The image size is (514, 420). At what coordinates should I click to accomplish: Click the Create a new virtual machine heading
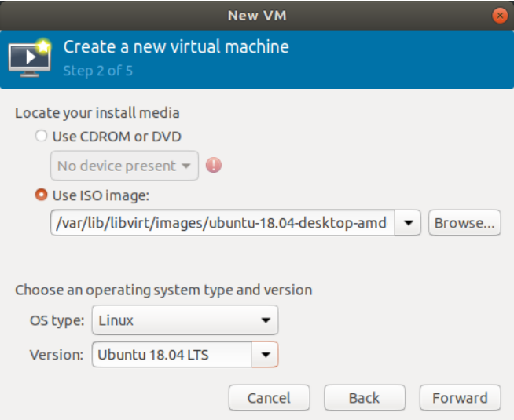point(176,47)
